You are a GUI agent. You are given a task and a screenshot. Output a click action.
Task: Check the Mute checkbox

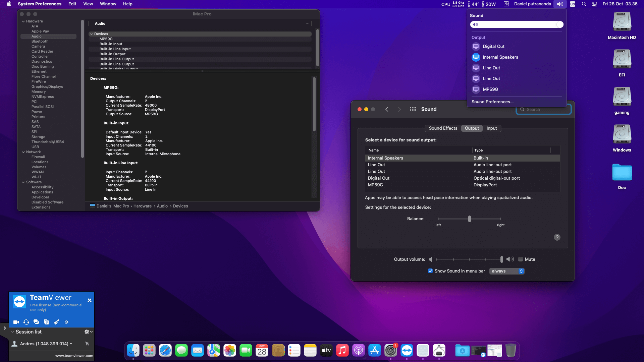pos(521,259)
